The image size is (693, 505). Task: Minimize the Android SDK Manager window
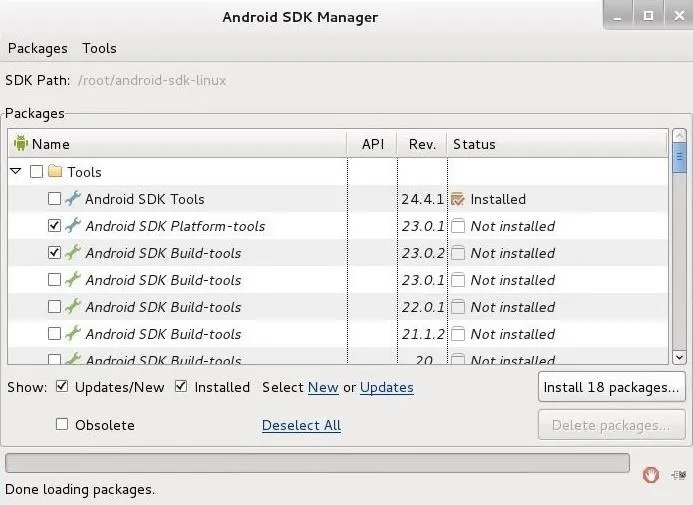coord(618,15)
